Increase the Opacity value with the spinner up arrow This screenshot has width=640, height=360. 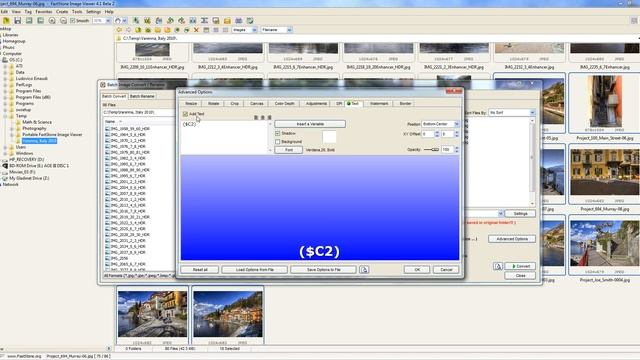(456, 148)
